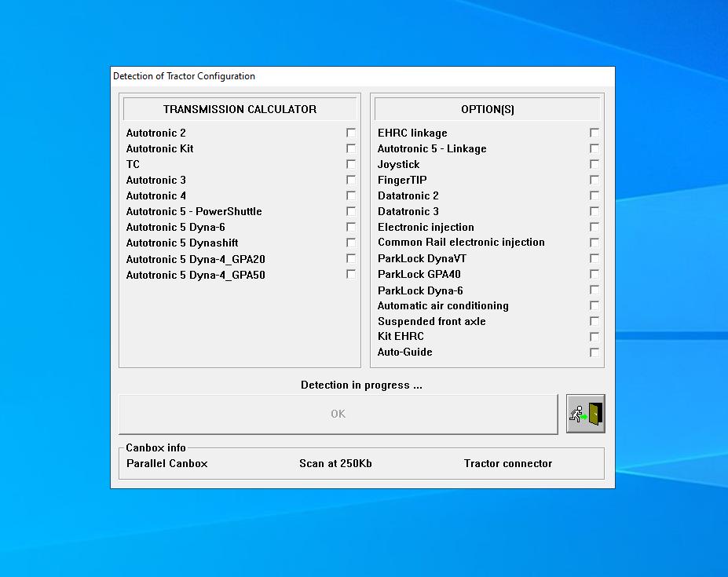Check the Datatronic 2 box
The height and width of the screenshot is (577, 728).
[x=594, y=195]
